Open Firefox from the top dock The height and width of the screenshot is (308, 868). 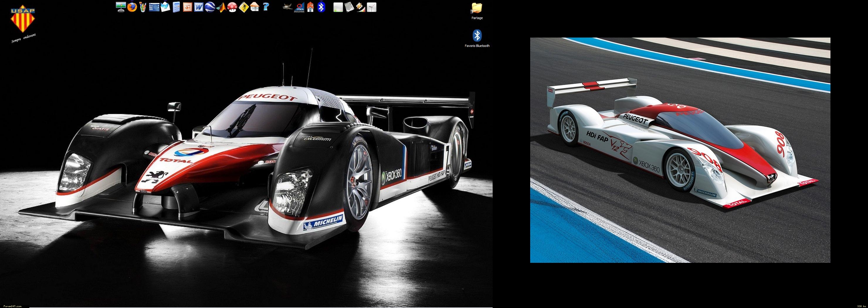pyautogui.click(x=132, y=7)
